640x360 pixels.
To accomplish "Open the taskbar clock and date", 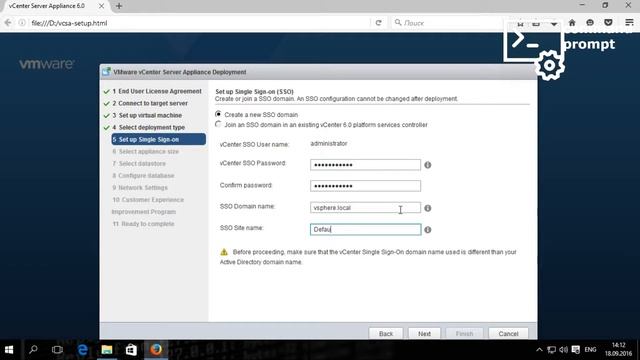I will (x=618, y=350).
